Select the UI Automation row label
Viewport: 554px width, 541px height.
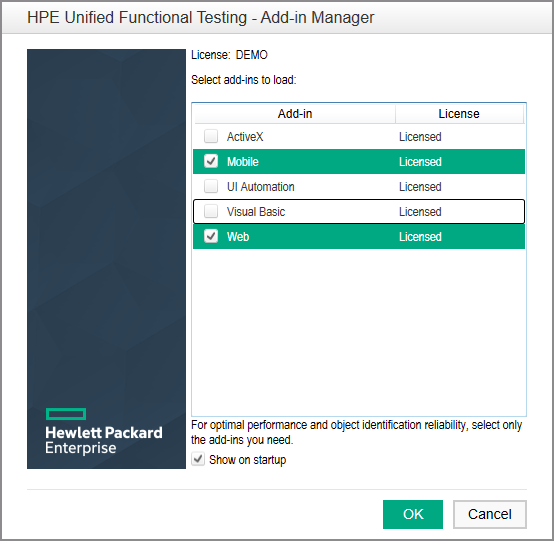pyautogui.click(x=260, y=187)
